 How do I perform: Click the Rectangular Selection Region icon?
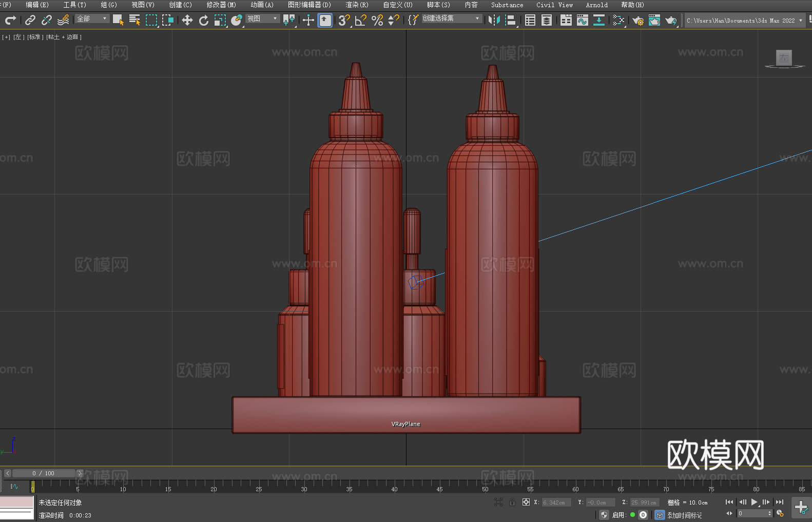click(151, 20)
